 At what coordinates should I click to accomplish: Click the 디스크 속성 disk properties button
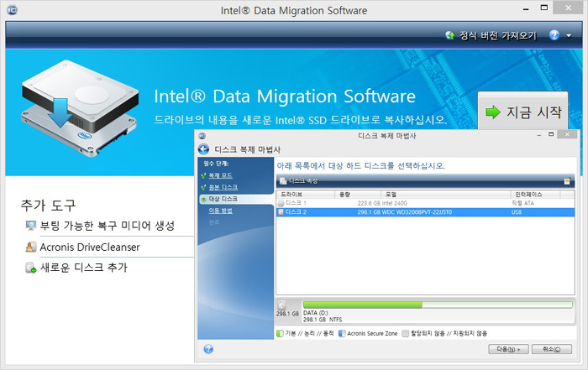(x=299, y=181)
